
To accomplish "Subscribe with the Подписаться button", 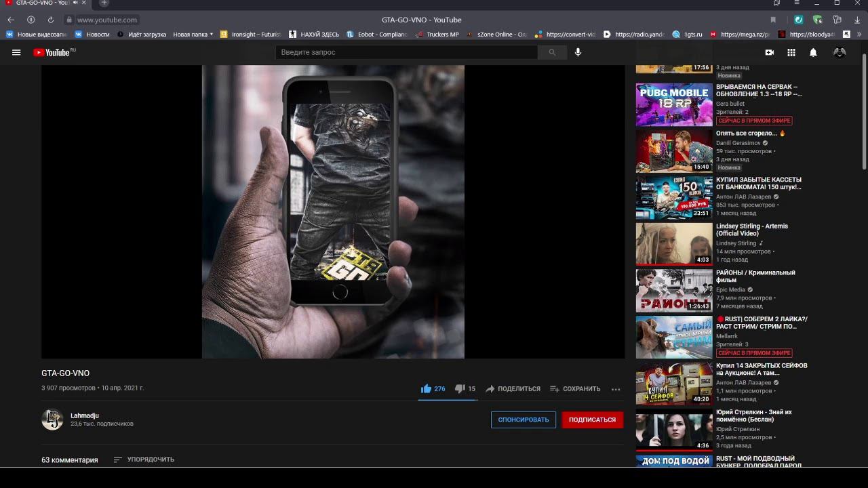I will (x=592, y=420).
